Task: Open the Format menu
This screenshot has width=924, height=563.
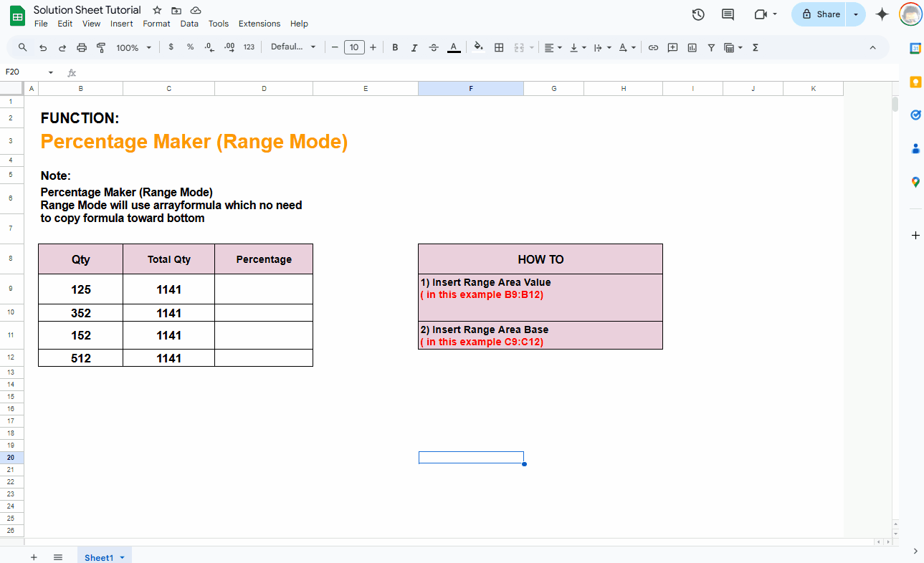Action: click(156, 24)
